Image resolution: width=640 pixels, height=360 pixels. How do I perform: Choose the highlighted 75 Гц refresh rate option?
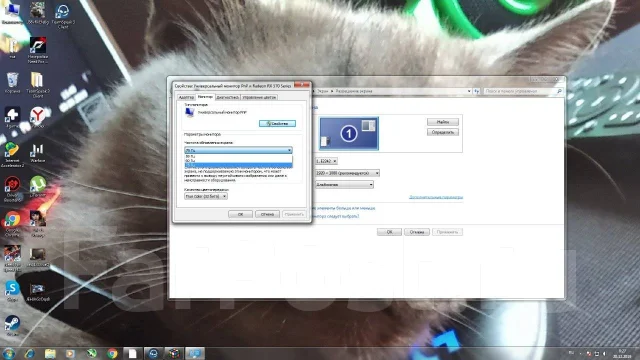click(238, 165)
